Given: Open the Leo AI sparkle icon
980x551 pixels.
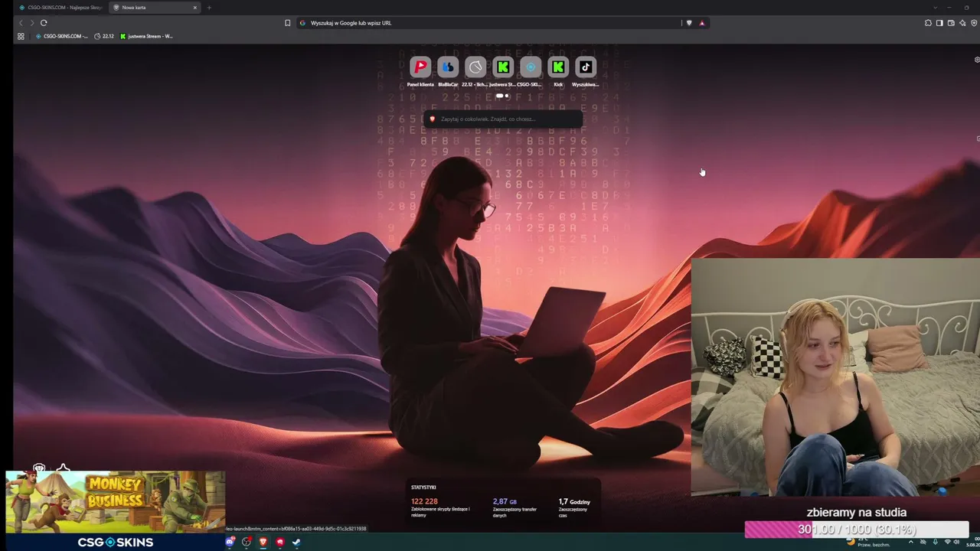Looking at the screenshot, I should click(x=962, y=23).
